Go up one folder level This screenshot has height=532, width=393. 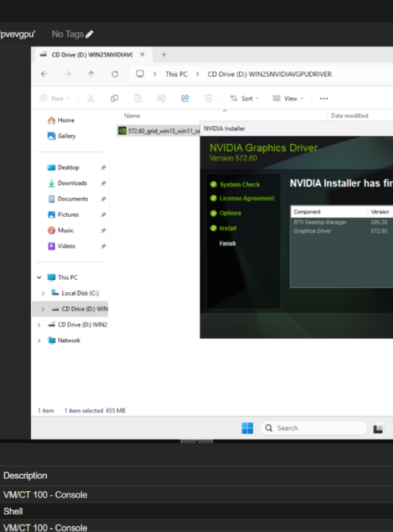91,74
